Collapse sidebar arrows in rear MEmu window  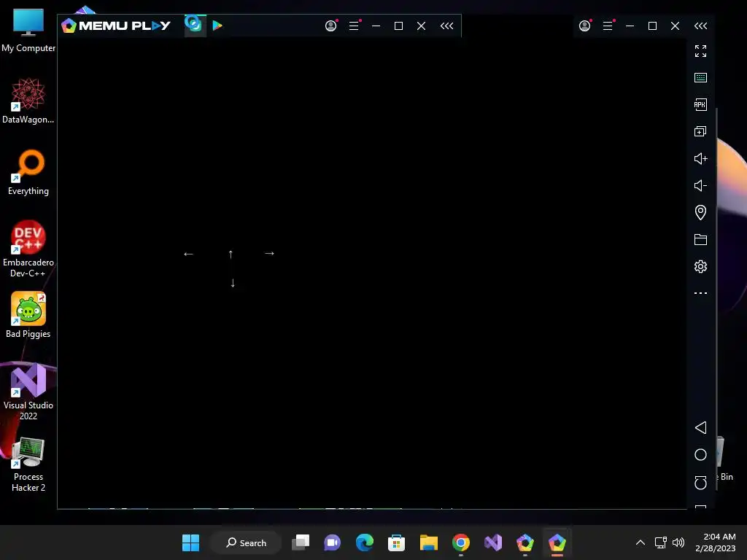click(x=701, y=26)
